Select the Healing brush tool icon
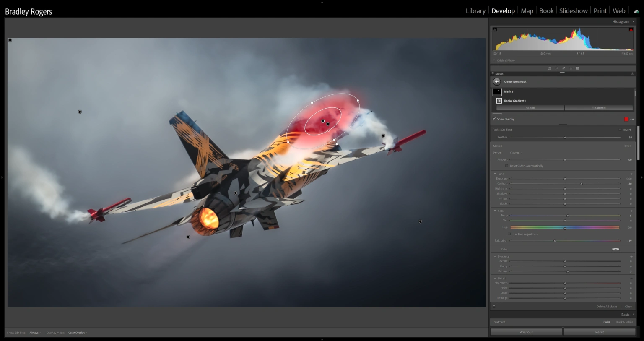 click(563, 68)
